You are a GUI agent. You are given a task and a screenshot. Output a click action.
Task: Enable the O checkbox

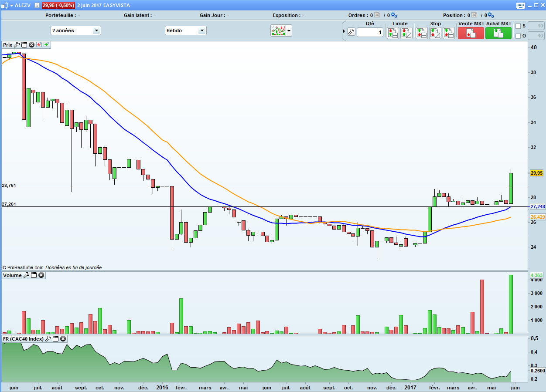tap(518, 36)
